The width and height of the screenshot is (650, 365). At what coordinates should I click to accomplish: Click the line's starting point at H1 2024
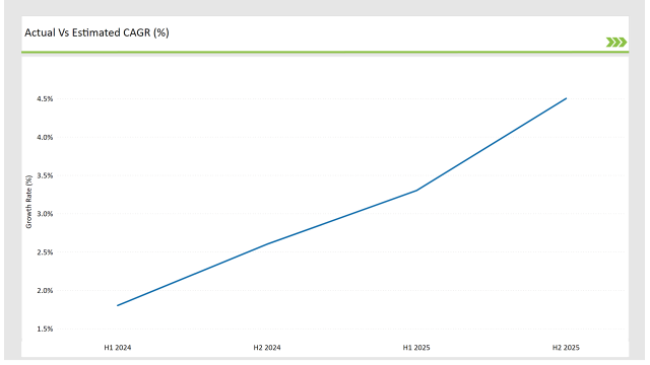[118, 306]
